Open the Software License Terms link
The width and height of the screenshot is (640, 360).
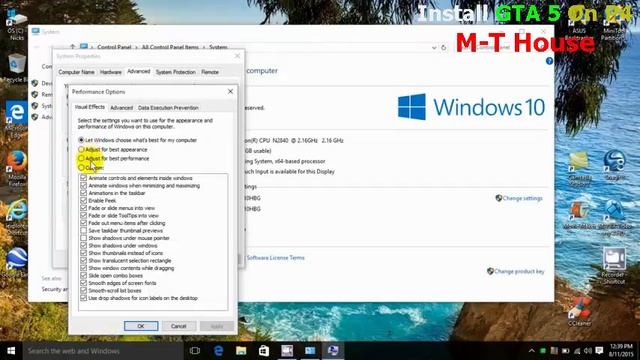(x=276, y=258)
